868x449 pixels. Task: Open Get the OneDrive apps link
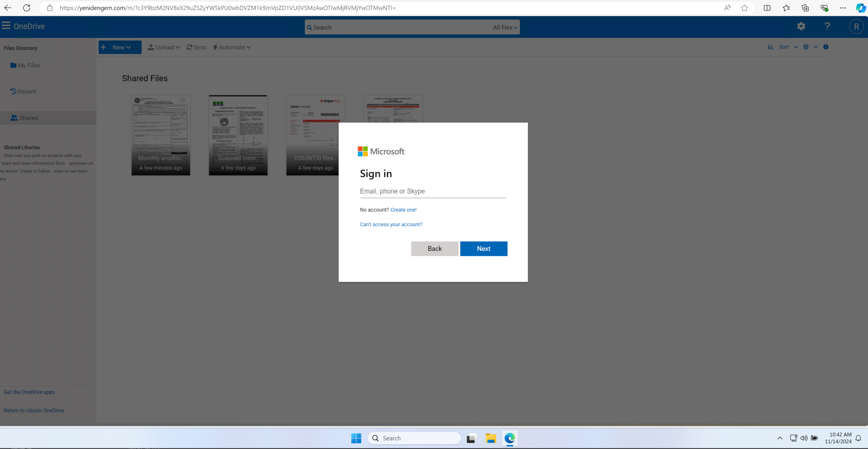pos(29,392)
